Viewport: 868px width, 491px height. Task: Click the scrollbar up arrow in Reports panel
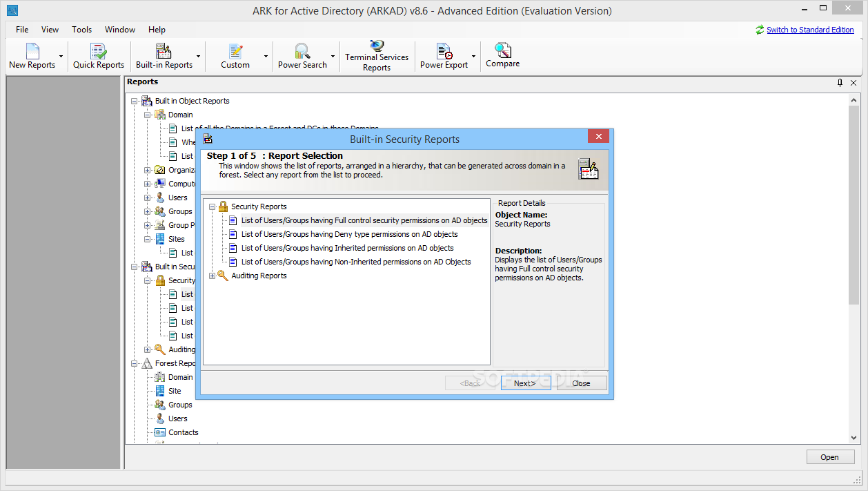pos(854,100)
